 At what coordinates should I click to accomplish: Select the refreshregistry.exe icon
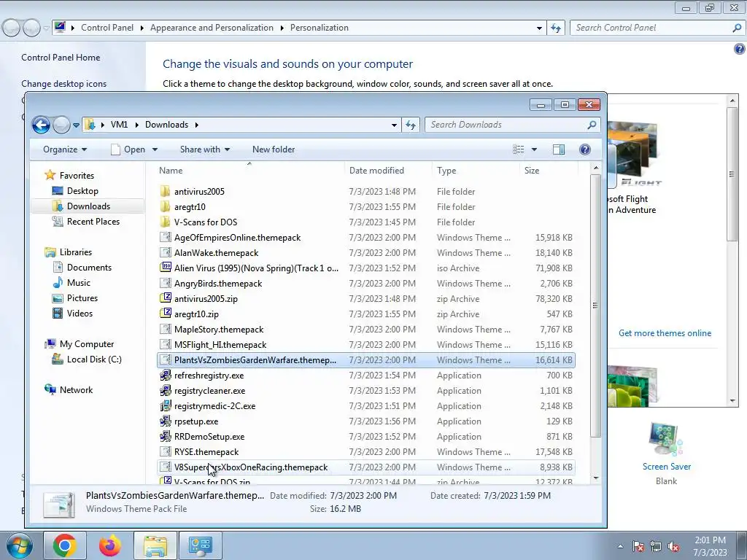pos(165,376)
